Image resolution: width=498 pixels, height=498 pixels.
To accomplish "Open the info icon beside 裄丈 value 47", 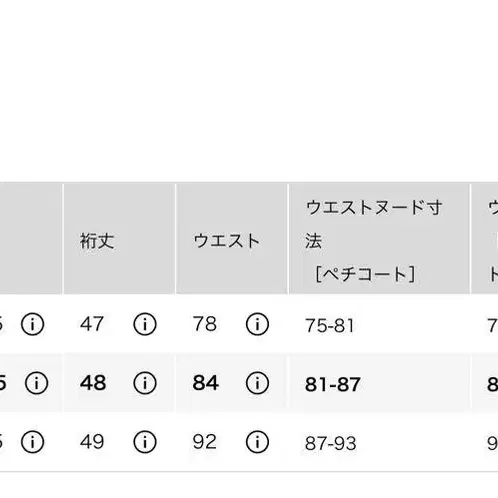I will tap(145, 324).
